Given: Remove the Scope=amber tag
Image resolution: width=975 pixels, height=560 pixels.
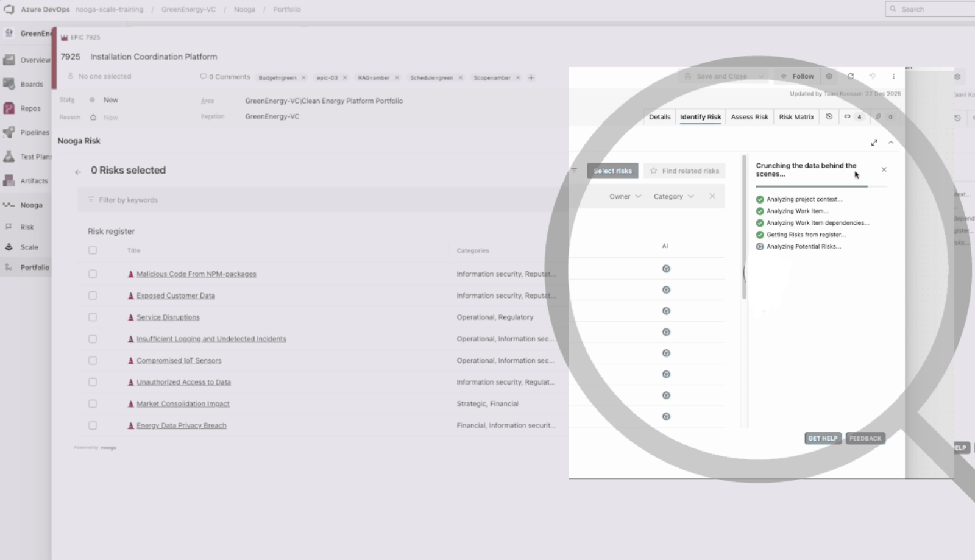Looking at the screenshot, I should [x=518, y=77].
